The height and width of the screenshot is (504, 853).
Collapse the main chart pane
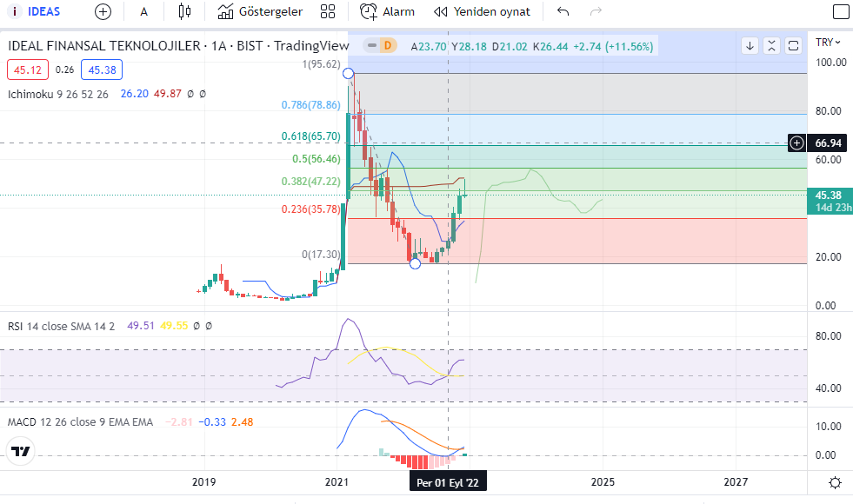[771, 46]
